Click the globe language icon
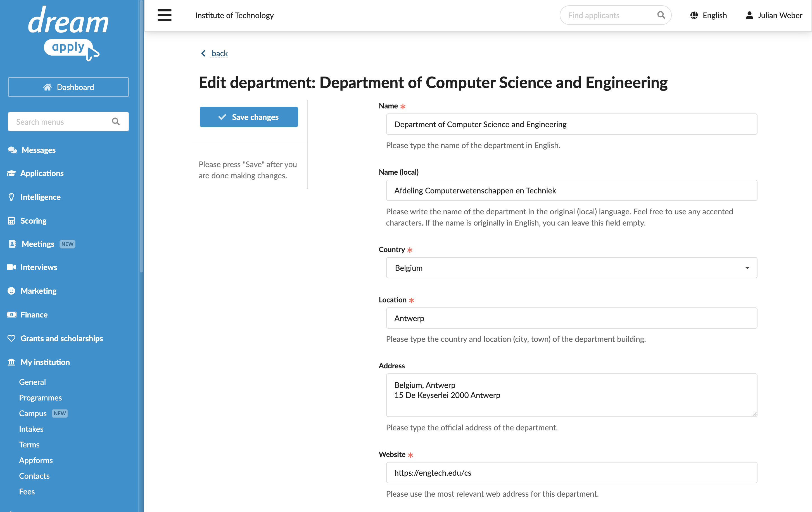The height and width of the screenshot is (512, 812). [x=694, y=15]
